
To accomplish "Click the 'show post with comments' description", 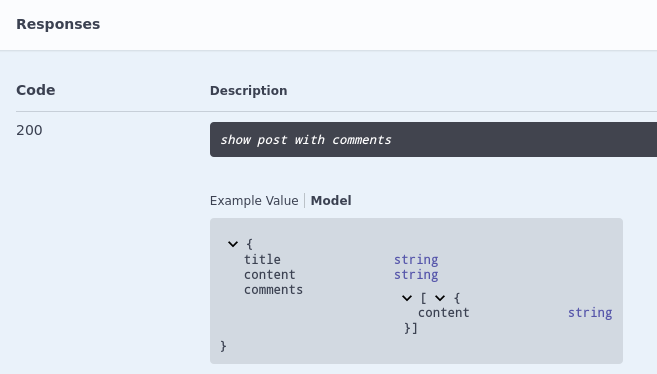I will click(x=306, y=139).
